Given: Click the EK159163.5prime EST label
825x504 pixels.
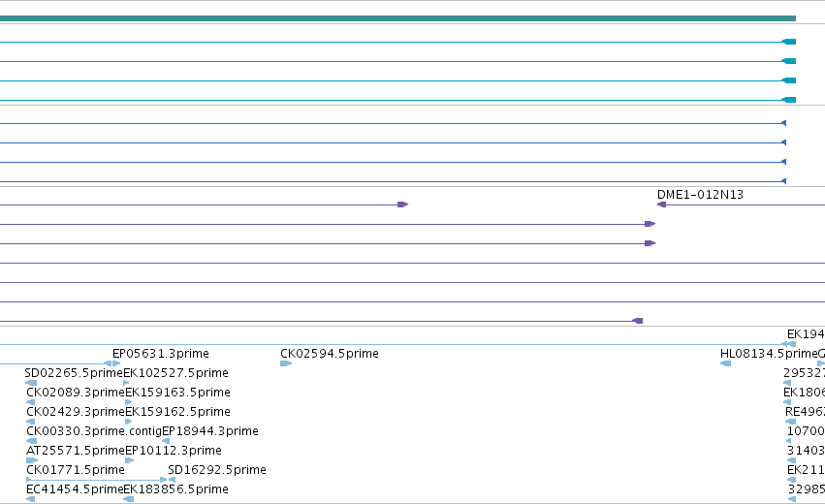Looking at the screenshot, I should 177,393.
